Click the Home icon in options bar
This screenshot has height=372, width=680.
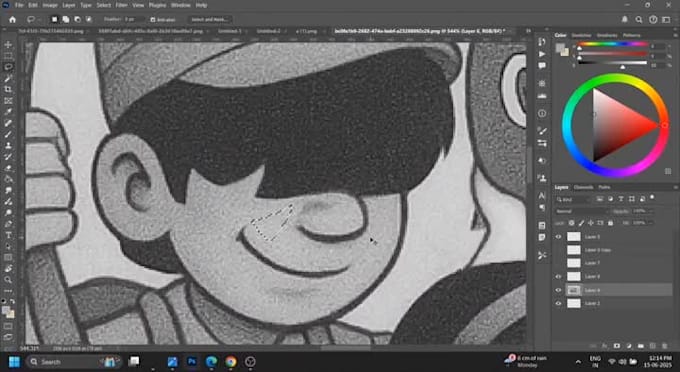12,20
